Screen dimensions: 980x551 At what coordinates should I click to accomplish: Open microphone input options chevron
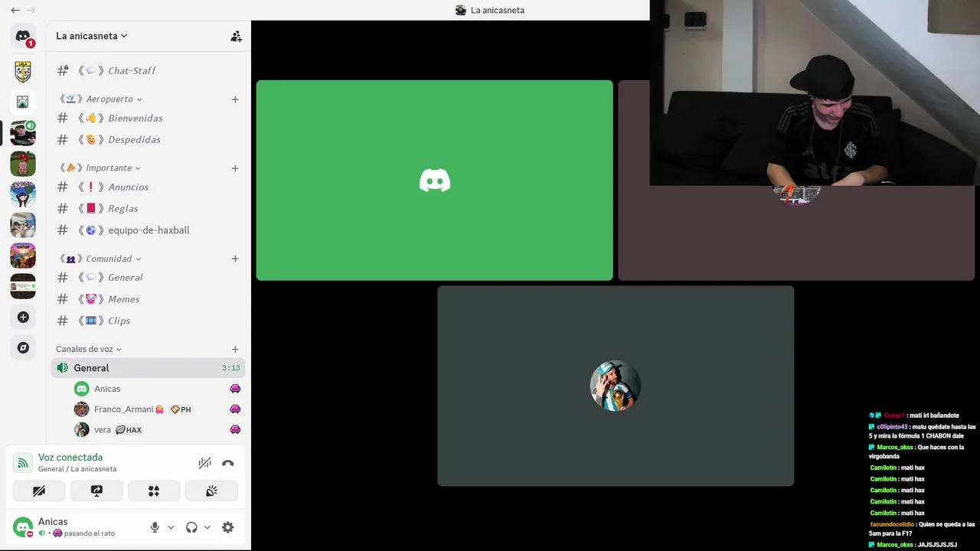[x=171, y=527]
